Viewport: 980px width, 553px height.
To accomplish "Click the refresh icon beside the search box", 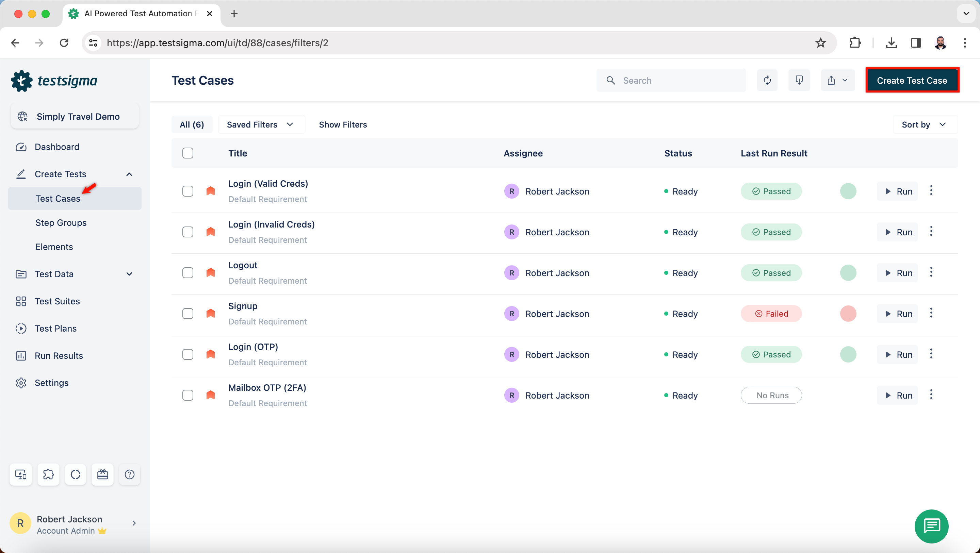I will pyautogui.click(x=767, y=80).
